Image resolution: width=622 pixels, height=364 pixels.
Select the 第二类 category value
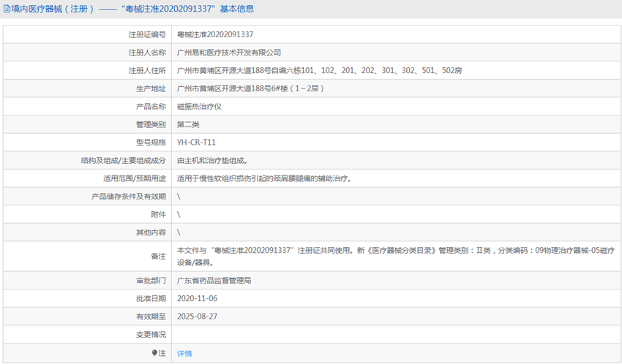click(x=188, y=124)
